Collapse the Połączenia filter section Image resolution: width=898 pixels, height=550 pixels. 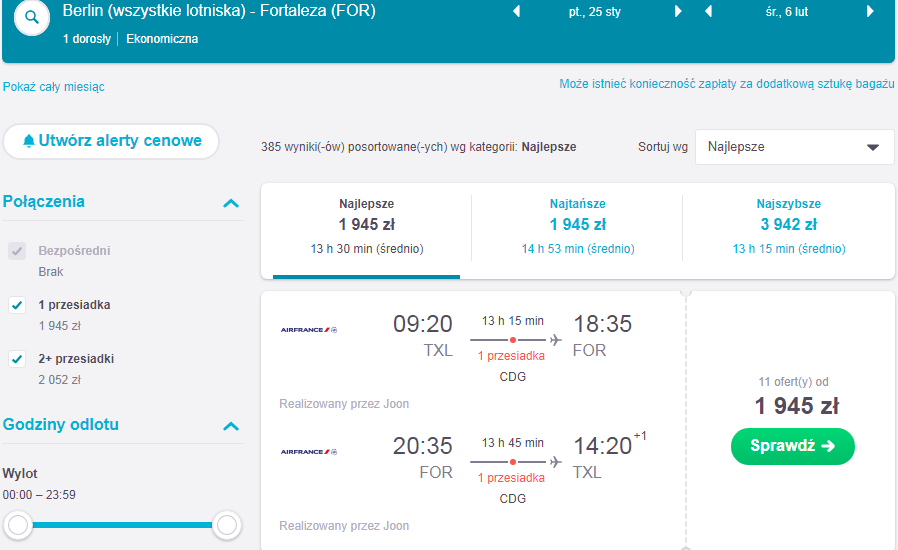point(231,203)
